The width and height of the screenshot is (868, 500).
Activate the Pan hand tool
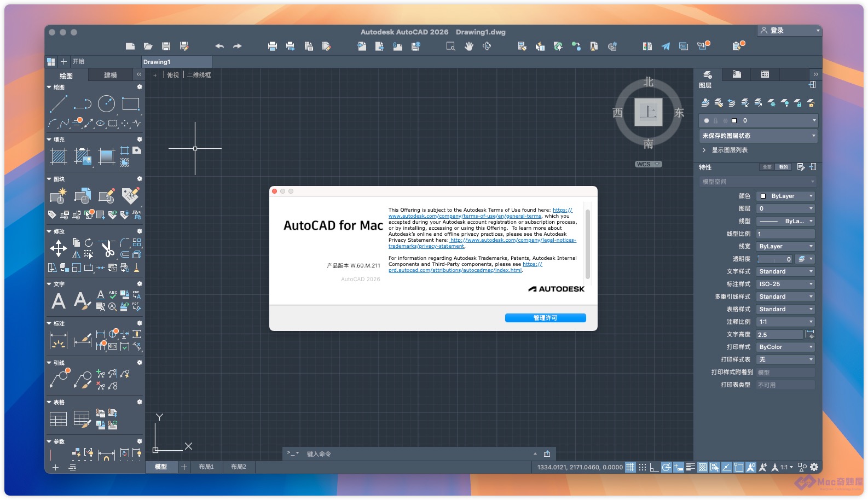[468, 46]
